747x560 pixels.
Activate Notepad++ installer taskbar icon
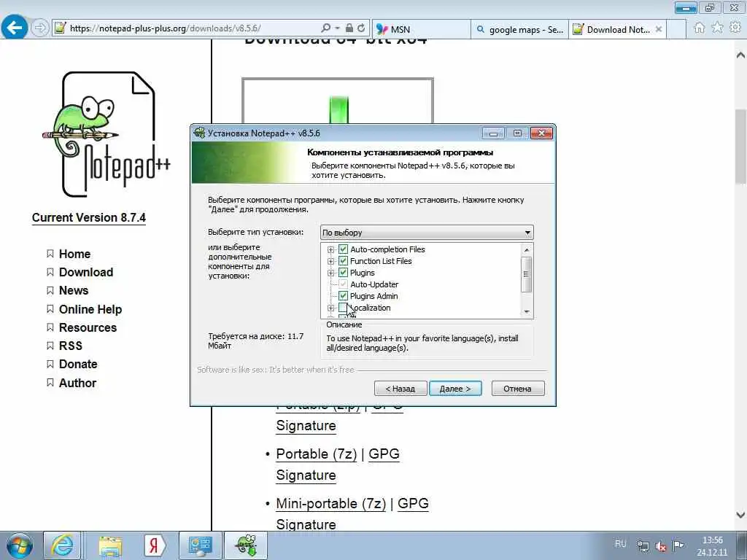click(246, 545)
